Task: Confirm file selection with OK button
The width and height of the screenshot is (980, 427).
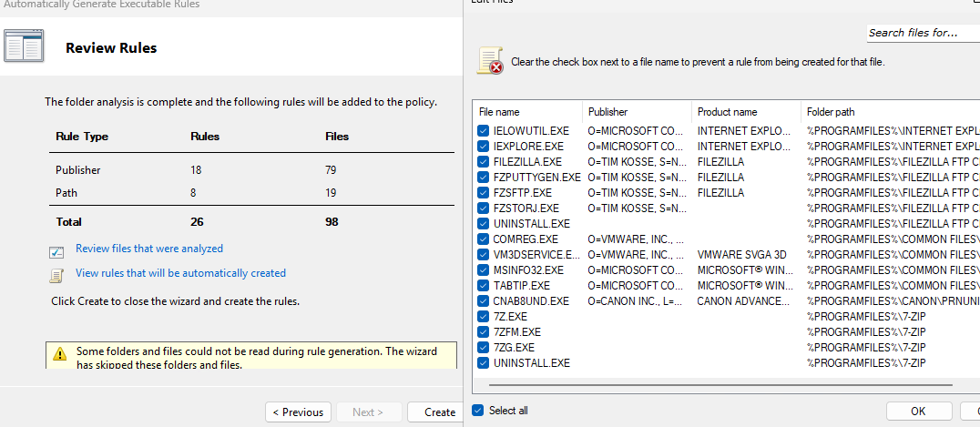Action: pos(918,411)
